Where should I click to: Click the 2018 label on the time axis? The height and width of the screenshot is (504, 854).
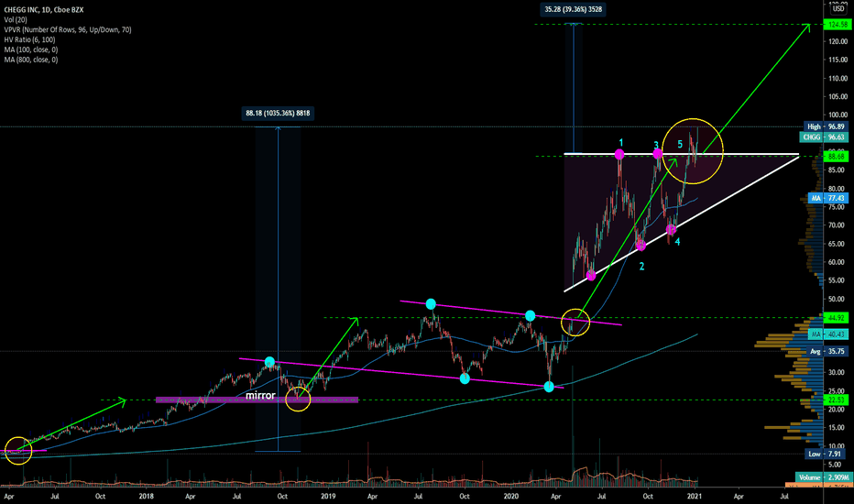pyautogui.click(x=146, y=497)
